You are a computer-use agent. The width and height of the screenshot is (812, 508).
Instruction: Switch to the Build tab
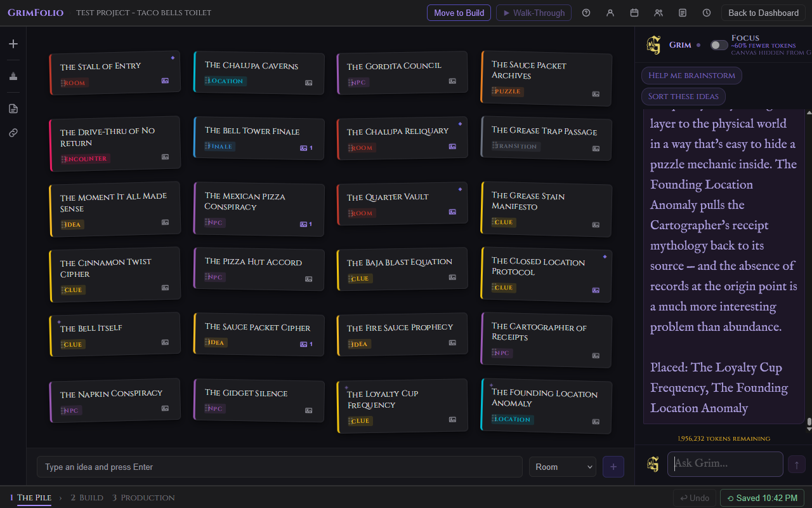[x=87, y=498]
